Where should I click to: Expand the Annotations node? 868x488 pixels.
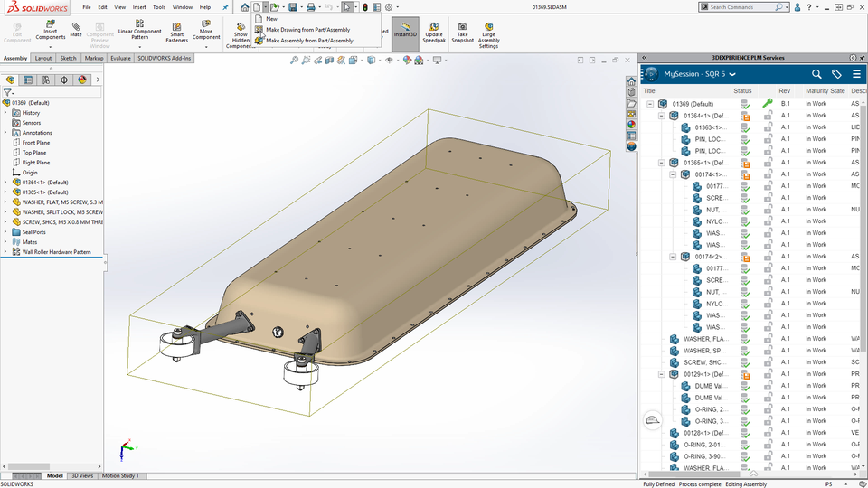(x=5, y=132)
